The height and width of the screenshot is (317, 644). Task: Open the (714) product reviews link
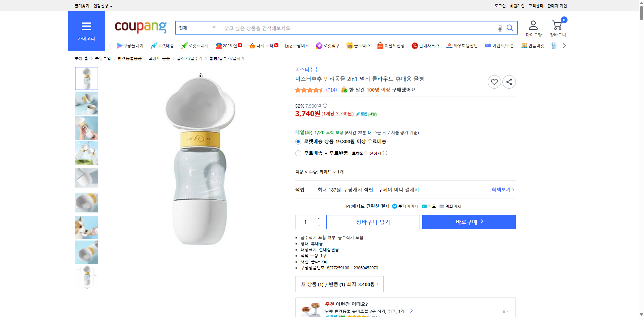pos(331,90)
